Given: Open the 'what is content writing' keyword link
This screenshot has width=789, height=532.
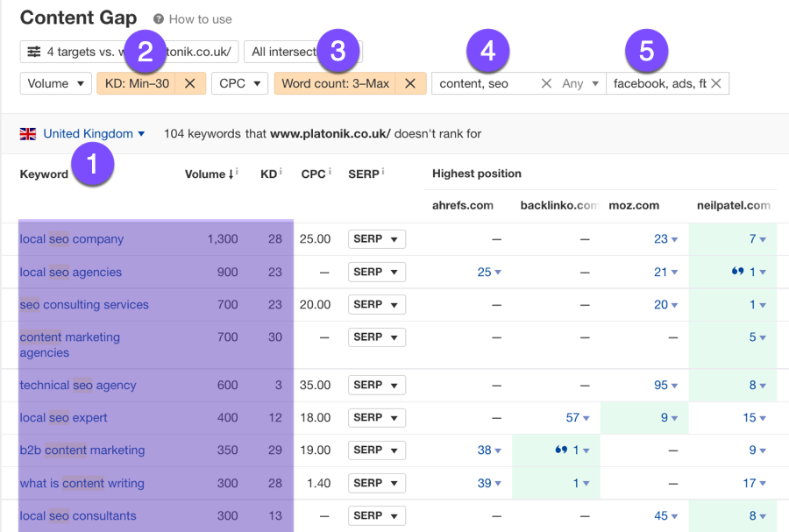Looking at the screenshot, I should (82, 483).
